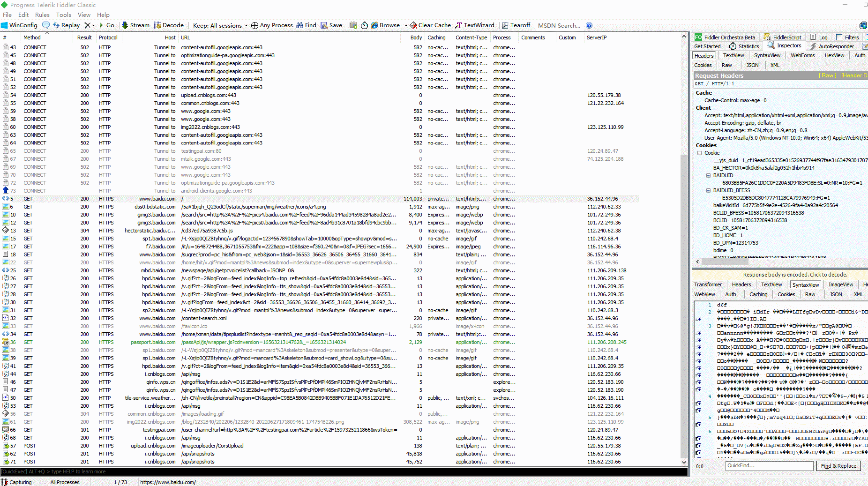Image resolution: width=868 pixels, height=486 pixels.
Task: Click the image icon for session 6
Action: tap(6, 207)
